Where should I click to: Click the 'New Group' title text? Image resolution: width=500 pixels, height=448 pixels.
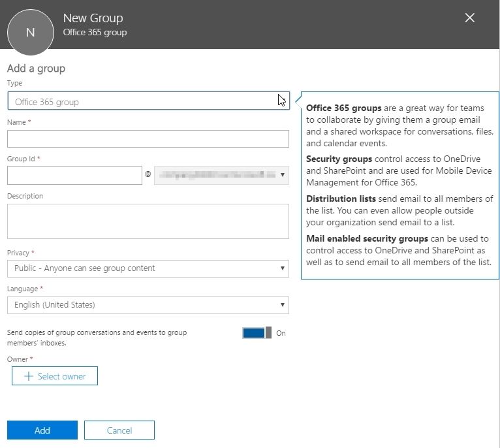(93, 18)
